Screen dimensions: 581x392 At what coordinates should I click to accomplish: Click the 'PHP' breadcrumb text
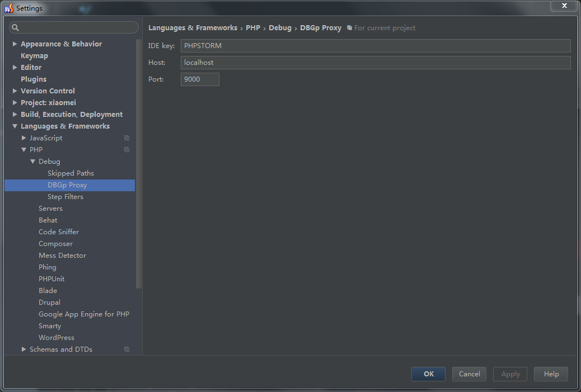[253, 28]
